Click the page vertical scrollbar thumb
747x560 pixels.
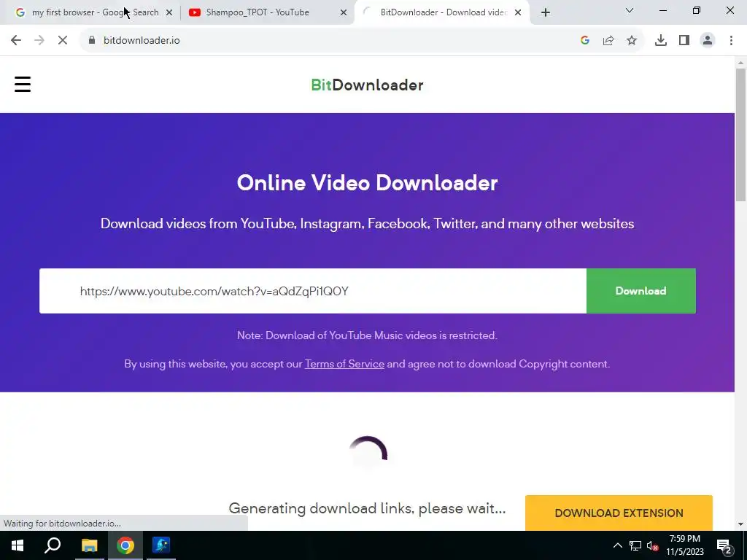click(740, 134)
